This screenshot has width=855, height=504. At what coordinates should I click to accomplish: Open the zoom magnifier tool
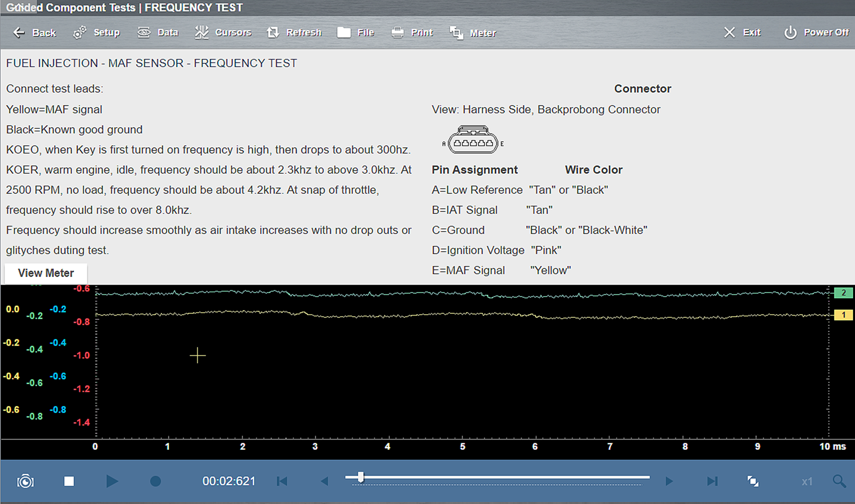(839, 481)
